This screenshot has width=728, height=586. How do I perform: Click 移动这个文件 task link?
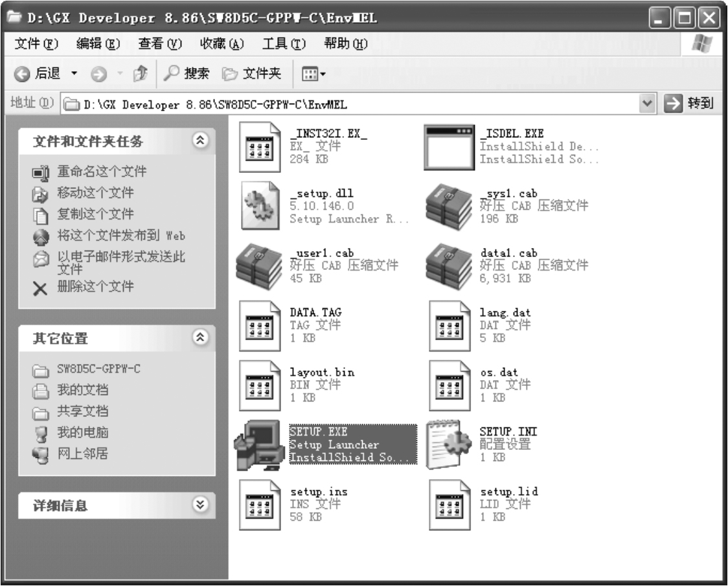(95, 193)
